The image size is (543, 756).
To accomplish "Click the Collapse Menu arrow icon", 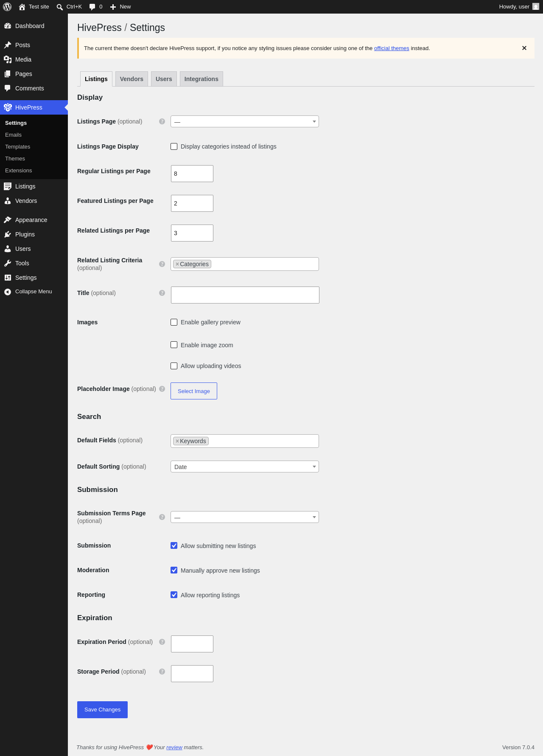I will [8, 292].
